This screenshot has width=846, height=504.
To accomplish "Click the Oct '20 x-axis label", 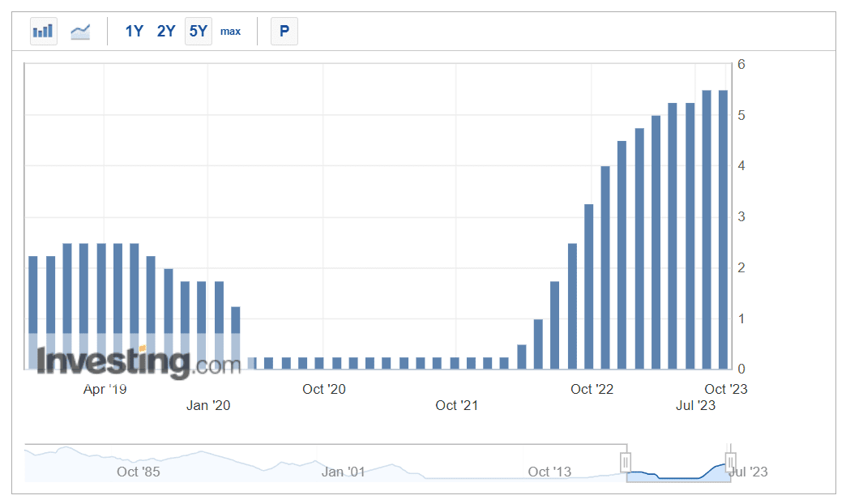I will point(324,390).
